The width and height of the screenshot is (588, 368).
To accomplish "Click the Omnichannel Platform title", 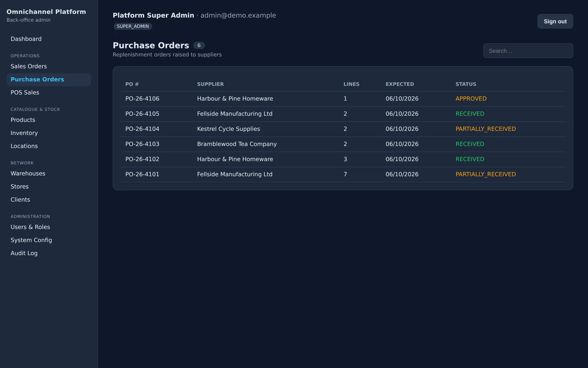I will coord(46,12).
